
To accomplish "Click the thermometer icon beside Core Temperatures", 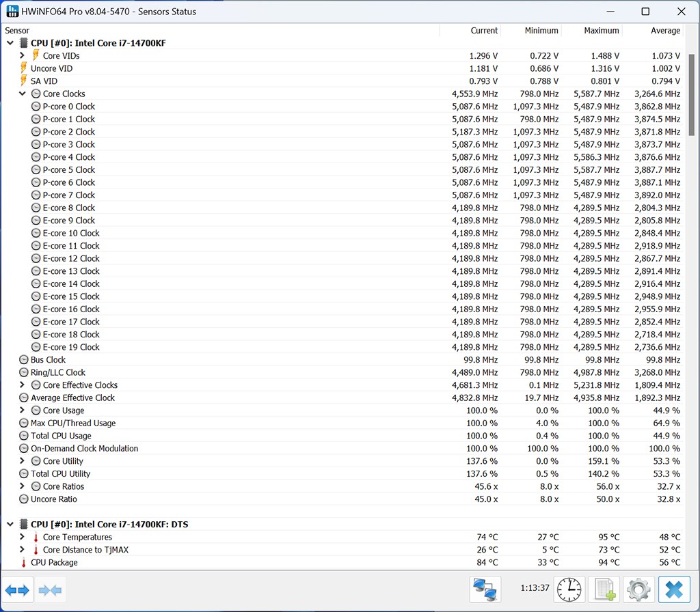I will coord(36,537).
